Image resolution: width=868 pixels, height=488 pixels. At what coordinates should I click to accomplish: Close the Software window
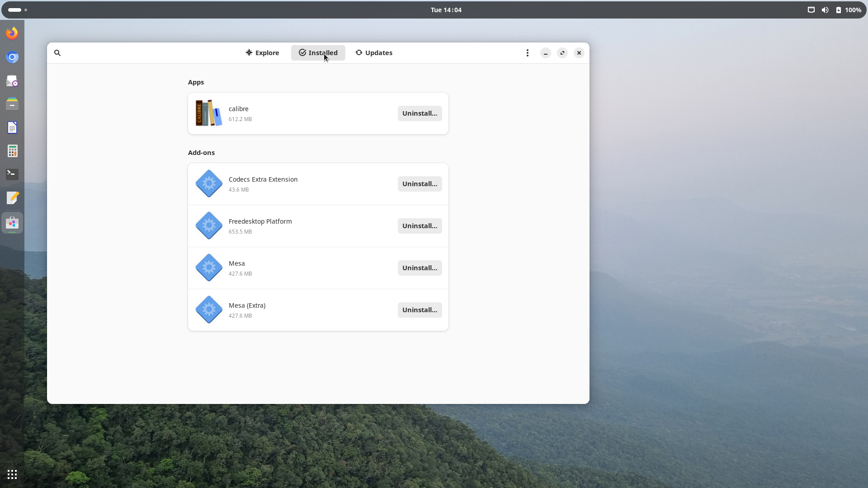[579, 53]
